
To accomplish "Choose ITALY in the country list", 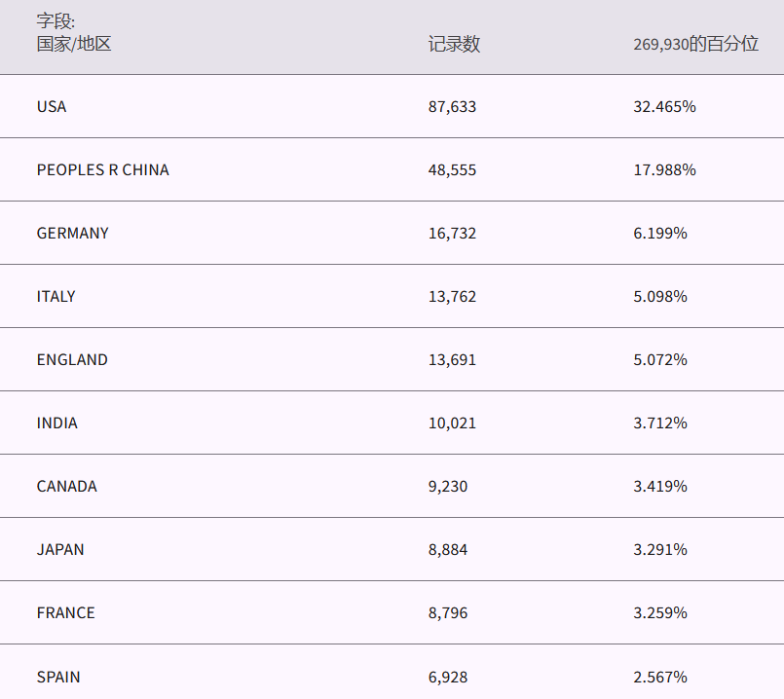I will [x=56, y=296].
